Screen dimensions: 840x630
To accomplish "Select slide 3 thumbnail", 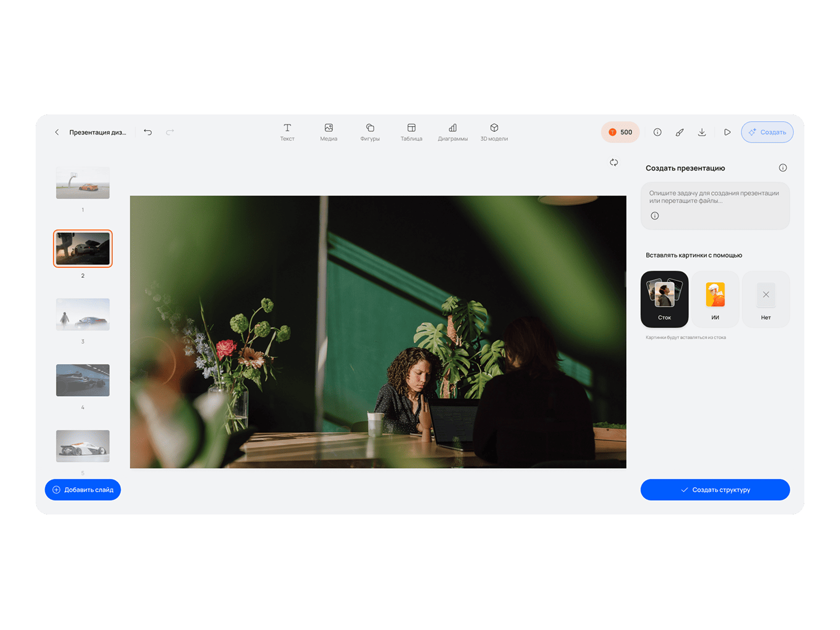I will tap(83, 314).
